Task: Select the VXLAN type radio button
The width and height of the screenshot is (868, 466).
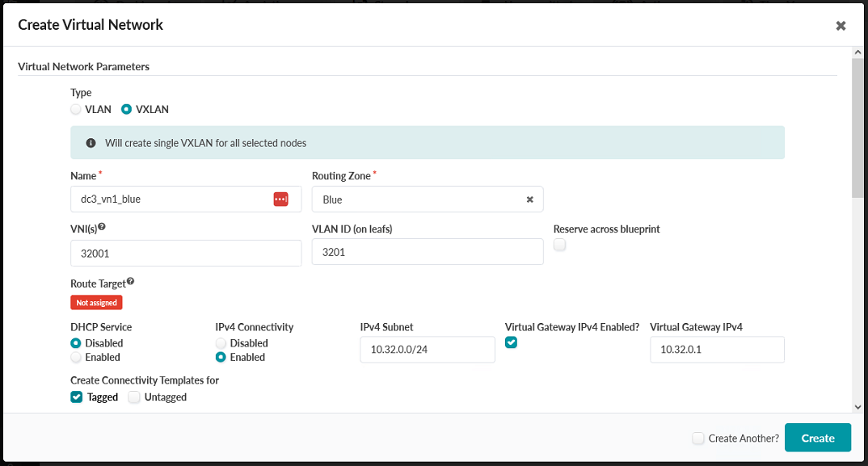Action: (x=126, y=109)
